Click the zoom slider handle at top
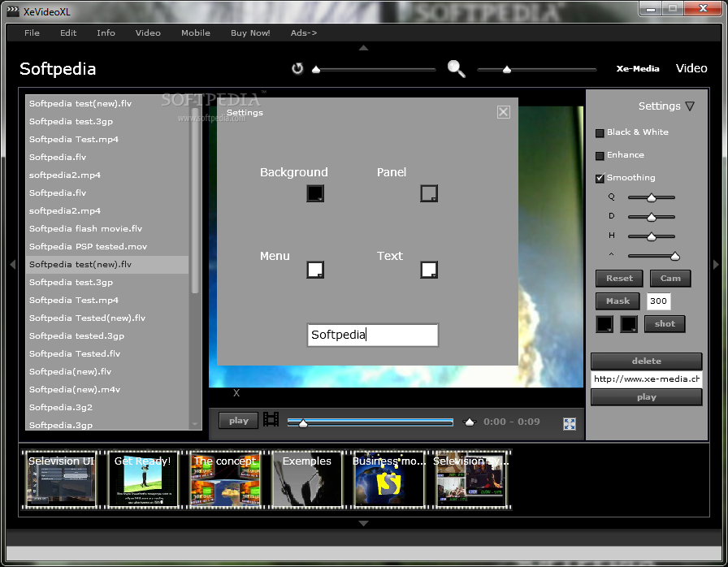Viewport: 728px width, 567px height. coord(507,70)
